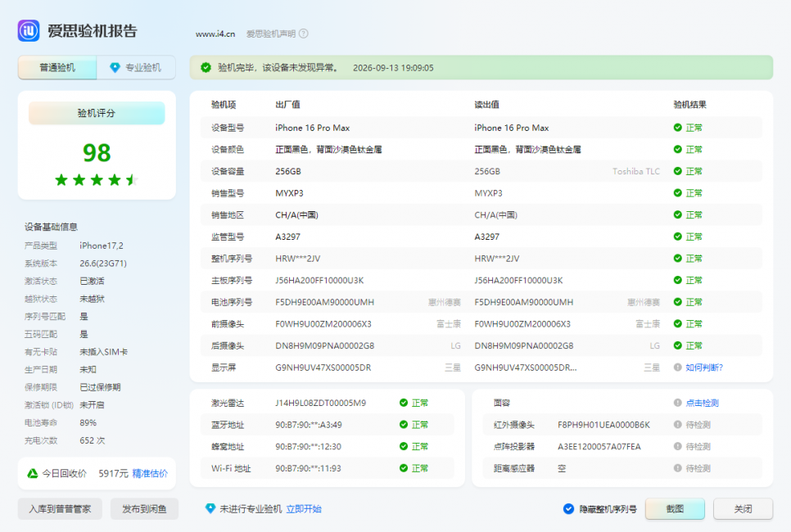Click the 设备基础信息 heading
This screenshot has height=532, width=791.
(51, 227)
